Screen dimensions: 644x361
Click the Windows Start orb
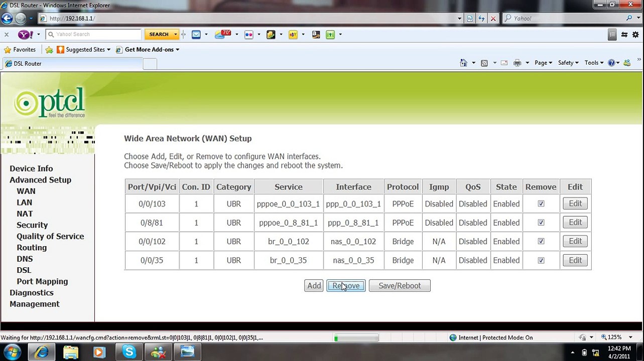tap(13, 352)
